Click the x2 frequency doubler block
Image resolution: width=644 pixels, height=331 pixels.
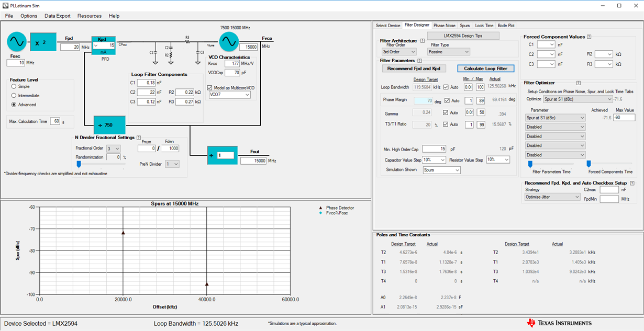tap(43, 41)
